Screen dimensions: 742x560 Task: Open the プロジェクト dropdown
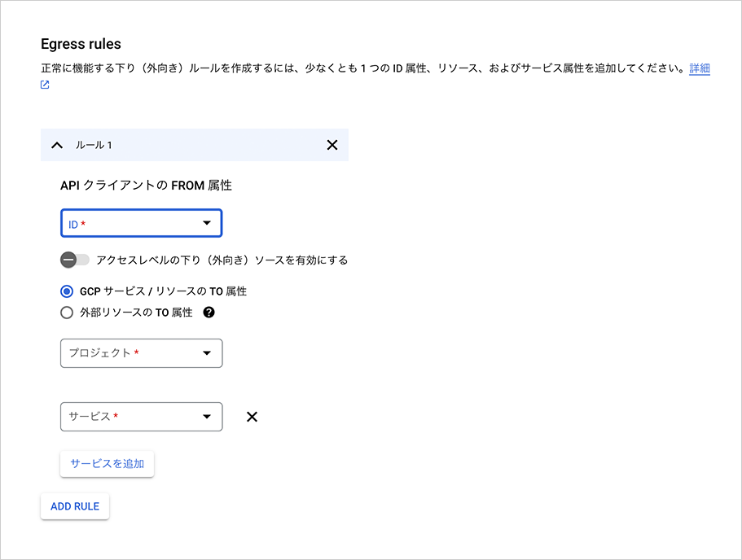pyautogui.click(x=130, y=353)
